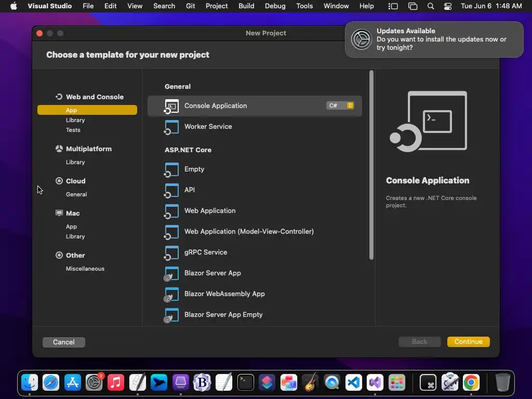Click the Console Application preview image
The image size is (532, 399).
pos(429,121)
